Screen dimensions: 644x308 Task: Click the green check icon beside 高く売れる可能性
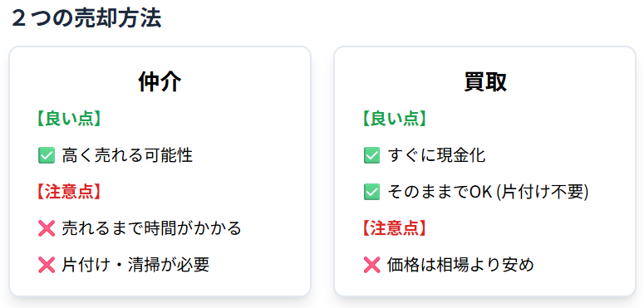coord(47,156)
